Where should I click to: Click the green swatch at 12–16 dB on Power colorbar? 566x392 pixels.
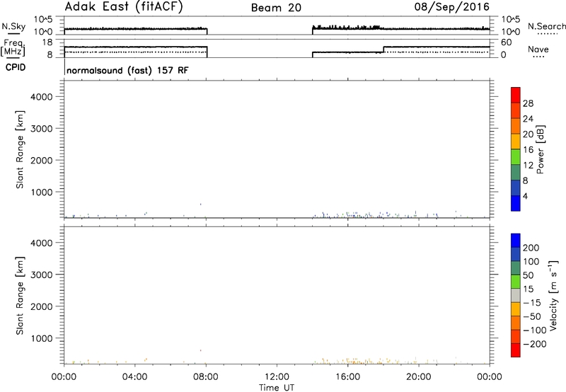(x=516, y=157)
